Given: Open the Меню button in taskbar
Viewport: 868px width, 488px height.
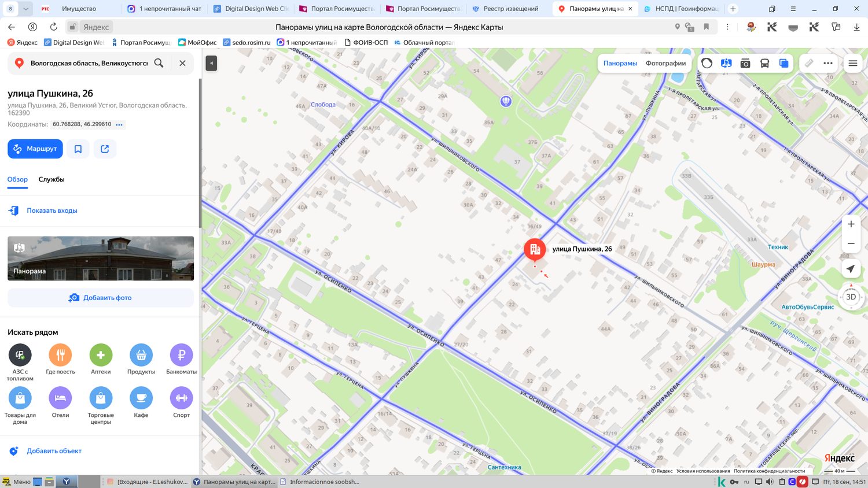Looking at the screenshot, I should click(x=16, y=482).
